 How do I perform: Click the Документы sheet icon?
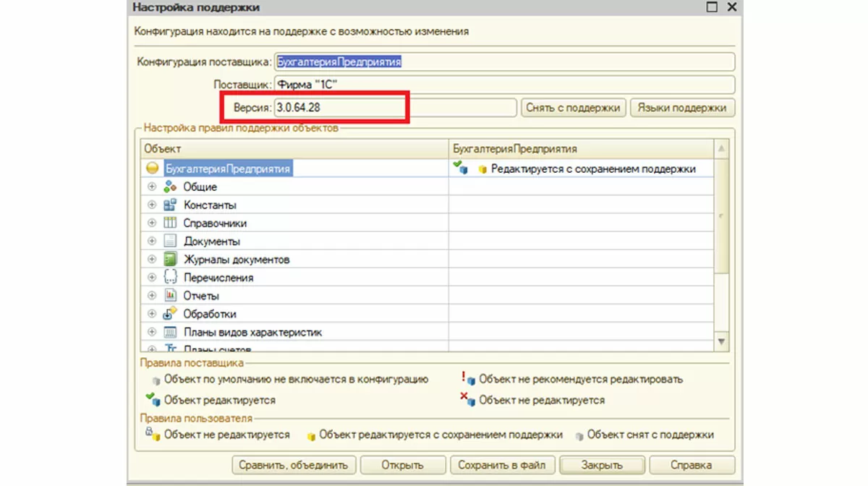(x=170, y=241)
